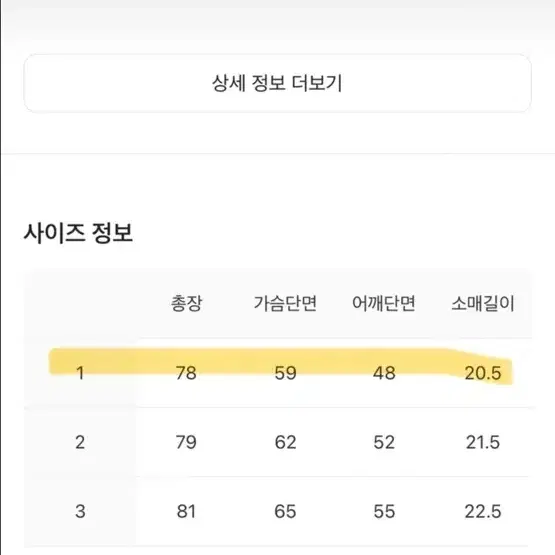Select the 62 chest width value
Viewport: 555px width, 555px height.
285,442
